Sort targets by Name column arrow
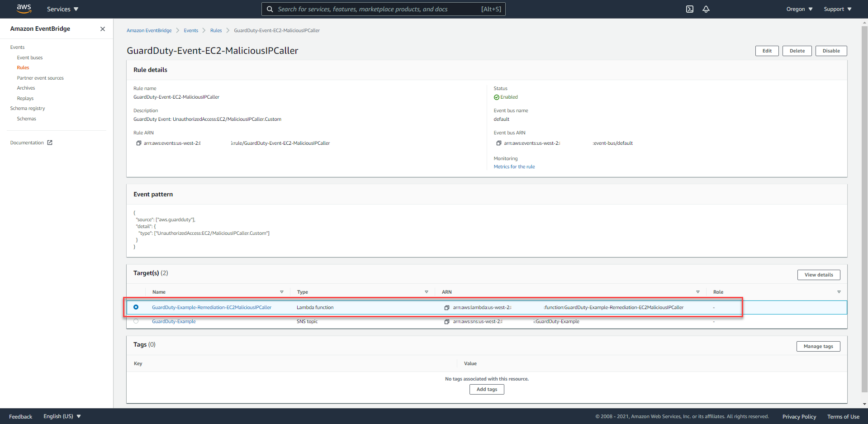The height and width of the screenshot is (424, 868). [282, 292]
